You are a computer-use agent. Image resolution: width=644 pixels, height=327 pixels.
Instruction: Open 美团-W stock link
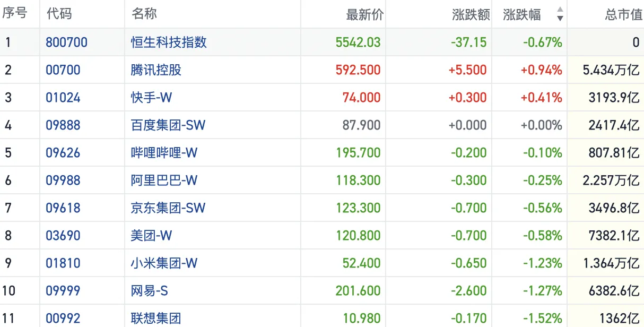tap(152, 236)
